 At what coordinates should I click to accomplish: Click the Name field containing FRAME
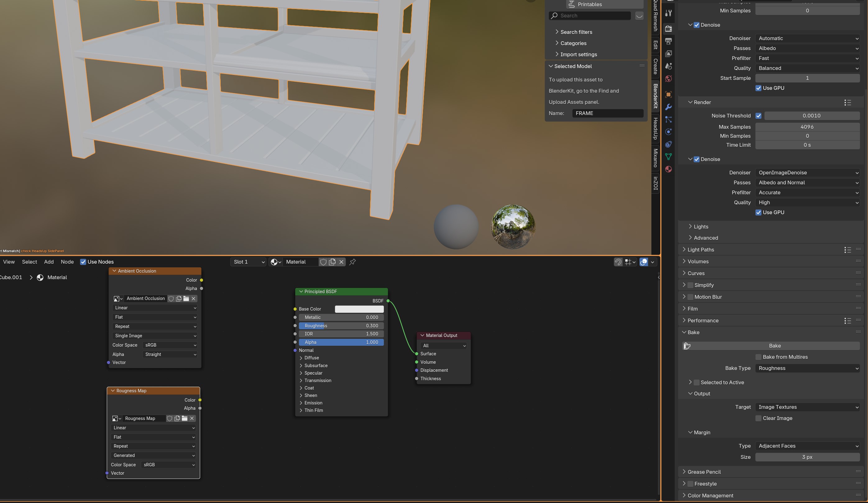608,113
